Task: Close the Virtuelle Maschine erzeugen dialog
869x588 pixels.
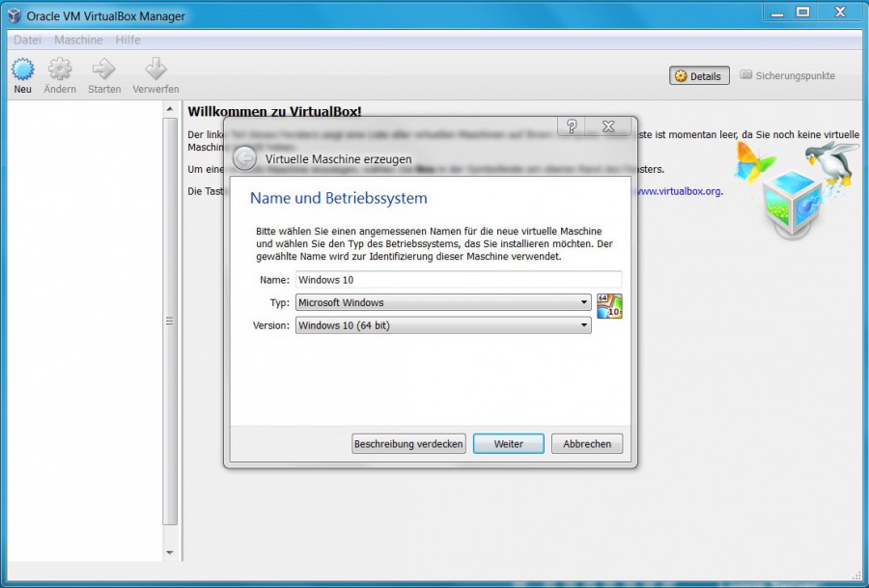Action: tap(608, 126)
